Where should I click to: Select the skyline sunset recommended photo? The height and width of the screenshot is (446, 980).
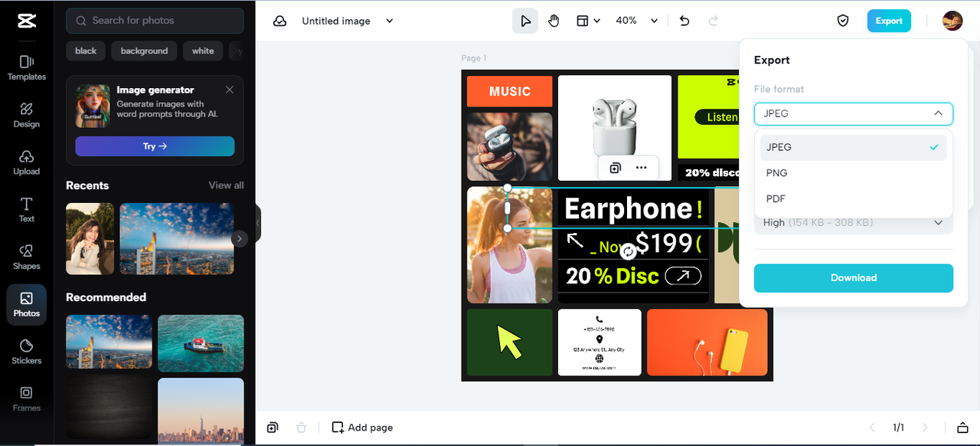click(x=201, y=410)
